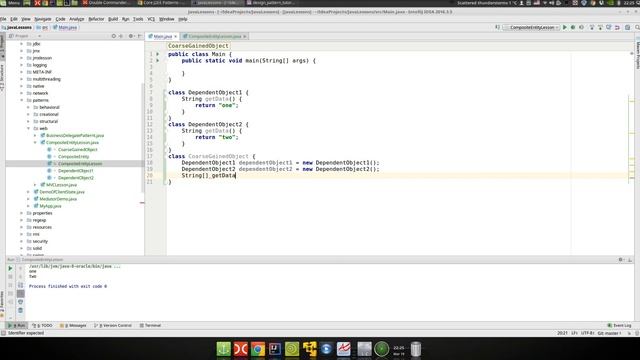Select the CoarseGainedObject class node
This screenshot has width=640, height=360.
(78, 149)
